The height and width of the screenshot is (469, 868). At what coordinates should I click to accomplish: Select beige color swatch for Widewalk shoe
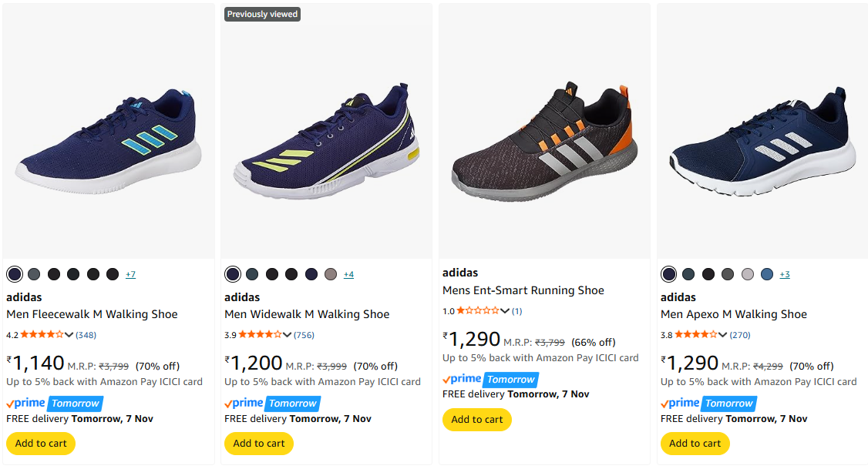tap(331, 274)
